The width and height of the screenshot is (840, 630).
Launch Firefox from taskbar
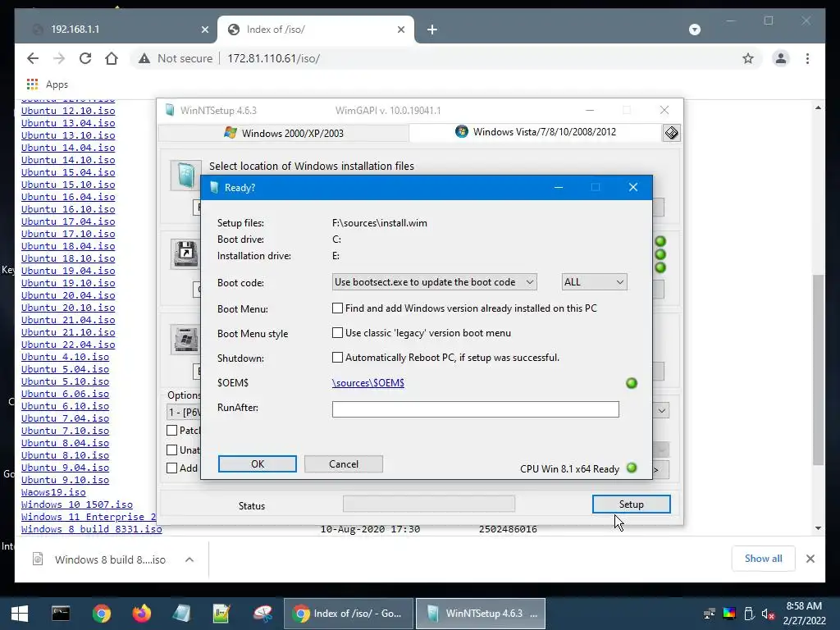pyautogui.click(x=141, y=614)
